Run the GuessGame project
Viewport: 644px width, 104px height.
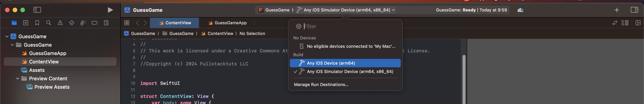coord(110,10)
